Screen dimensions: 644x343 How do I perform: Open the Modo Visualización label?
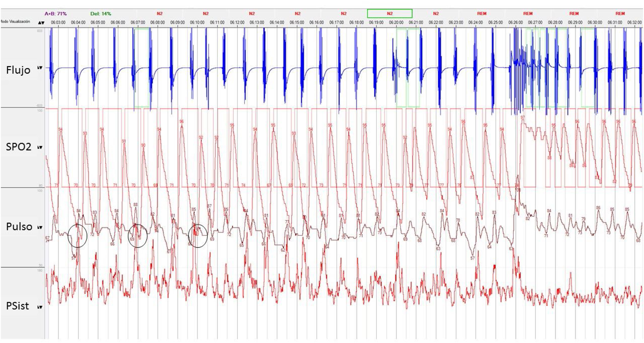coord(15,22)
